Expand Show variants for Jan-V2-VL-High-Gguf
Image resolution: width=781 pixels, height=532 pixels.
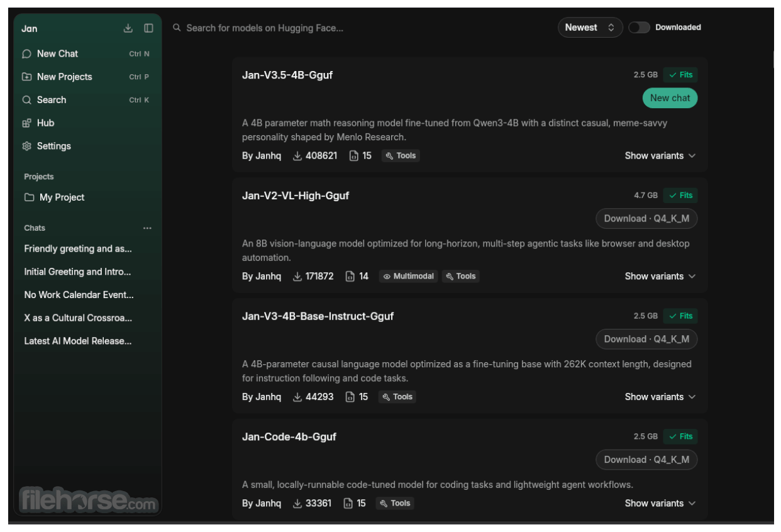tap(660, 277)
